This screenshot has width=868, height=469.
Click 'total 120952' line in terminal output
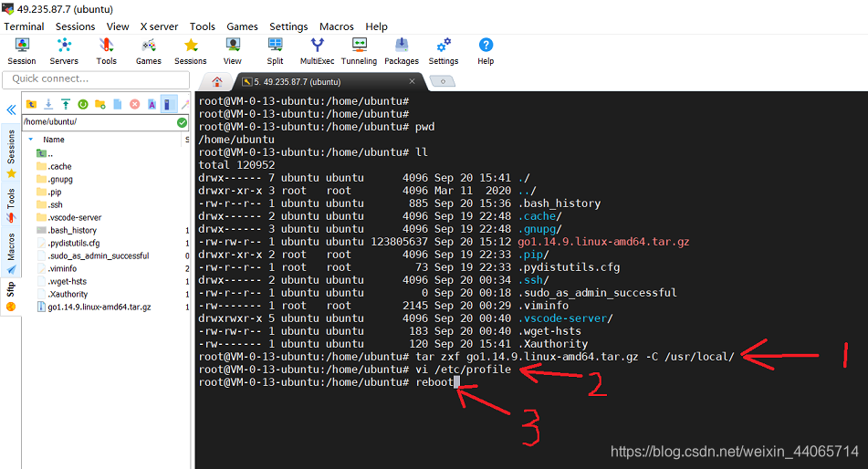(236, 165)
